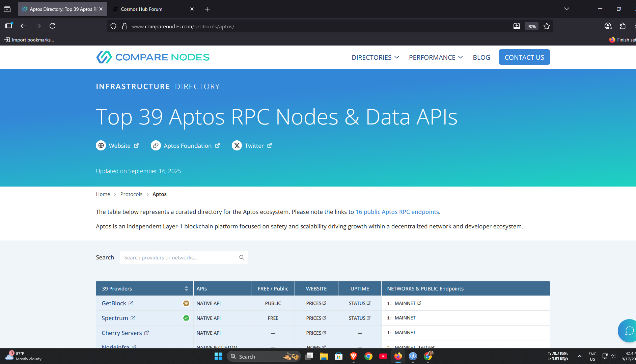The height and width of the screenshot is (364, 636).
Task: Click the Compare Nodes logo
Action: point(153,57)
